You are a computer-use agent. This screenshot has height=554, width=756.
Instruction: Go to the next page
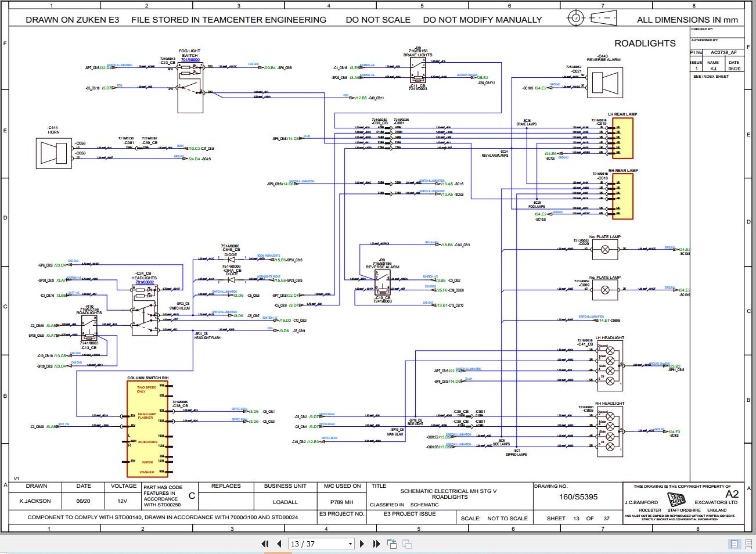pyautogui.click(x=362, y=544)
